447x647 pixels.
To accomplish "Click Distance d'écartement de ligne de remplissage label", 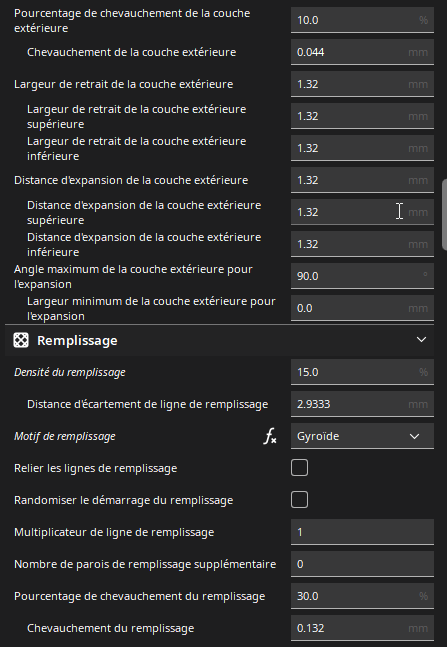I will click(x=147, y=404).
